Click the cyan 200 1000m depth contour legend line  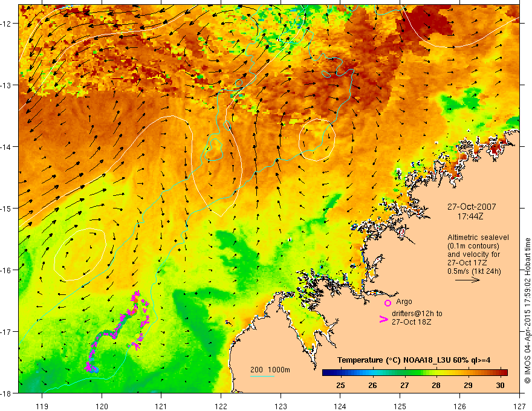(x=262, y=376)
